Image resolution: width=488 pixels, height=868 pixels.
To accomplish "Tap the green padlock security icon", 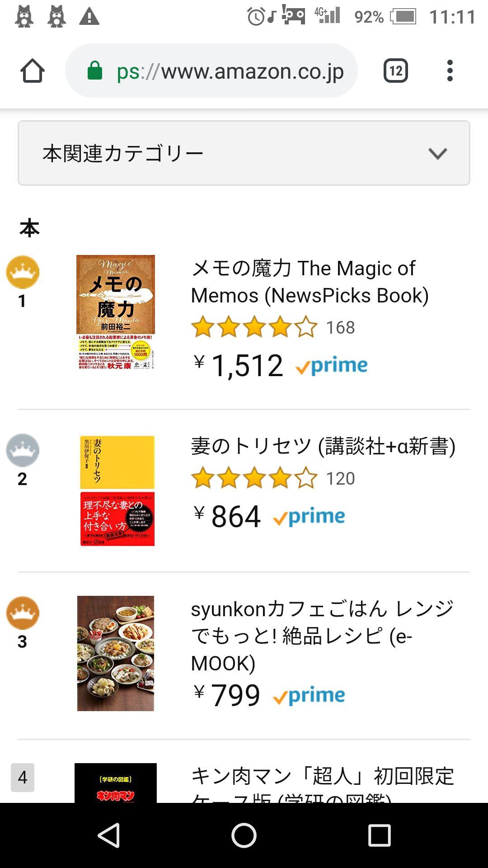I will [x=95, y=71].
